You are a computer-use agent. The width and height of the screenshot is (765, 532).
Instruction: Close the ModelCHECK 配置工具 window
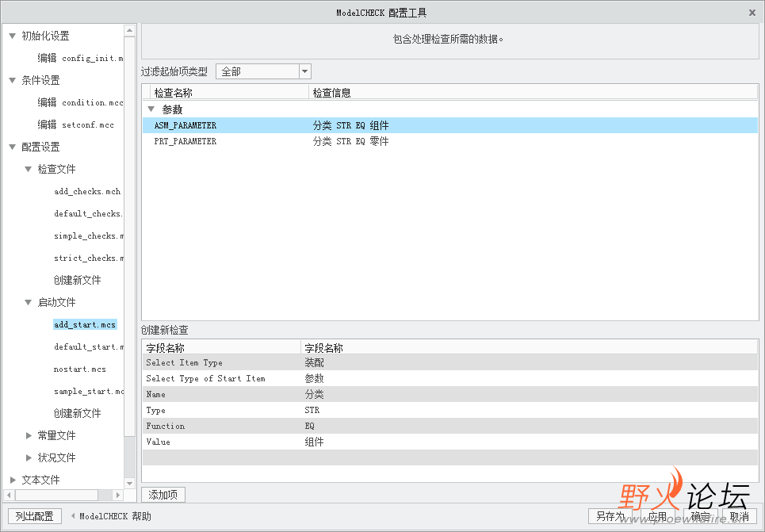pyautogui.click(x=752, y=13)
